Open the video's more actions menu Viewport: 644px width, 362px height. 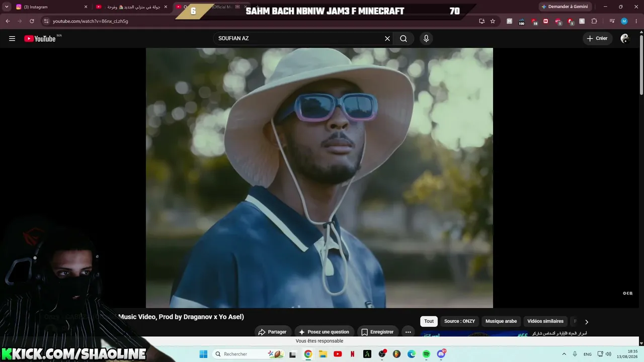click(x=408, y=332)
